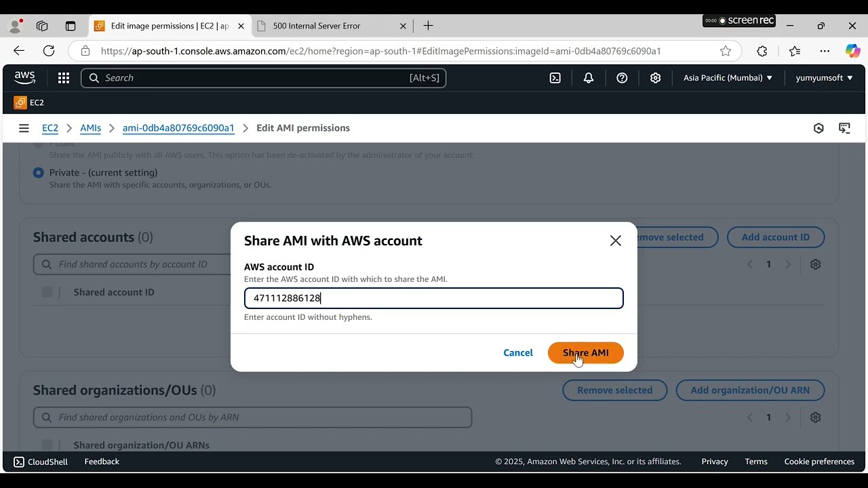Click Add account ID button
Screen dimensions: 868x488
tap(776, 237)
